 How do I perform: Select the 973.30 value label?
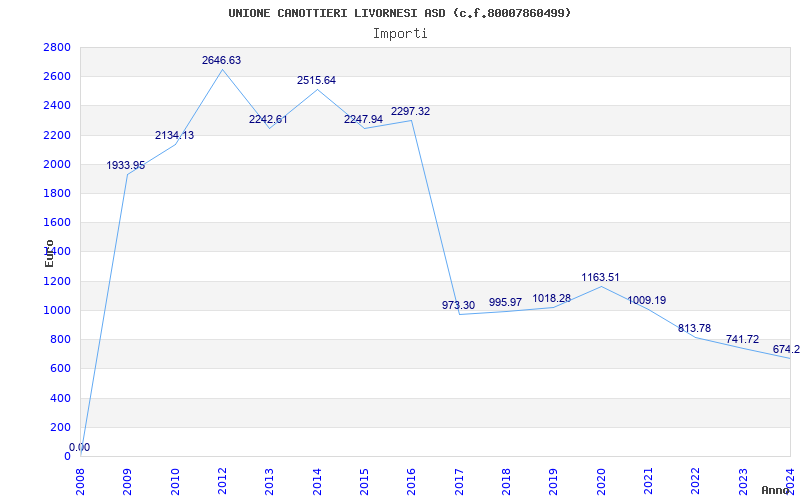[x=458, y=305]
